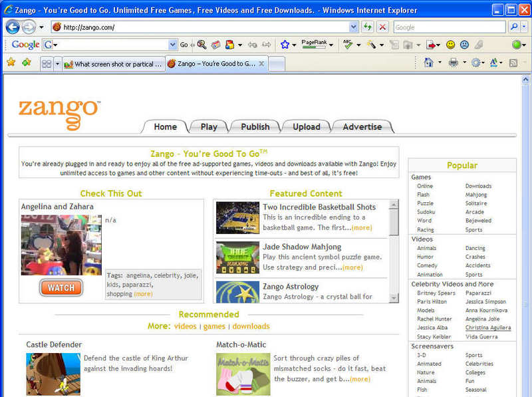Open the search provider dropdown arrow
Image resolution: width=532 pixels, height=397 pixels.
click(x=524, y=27)
